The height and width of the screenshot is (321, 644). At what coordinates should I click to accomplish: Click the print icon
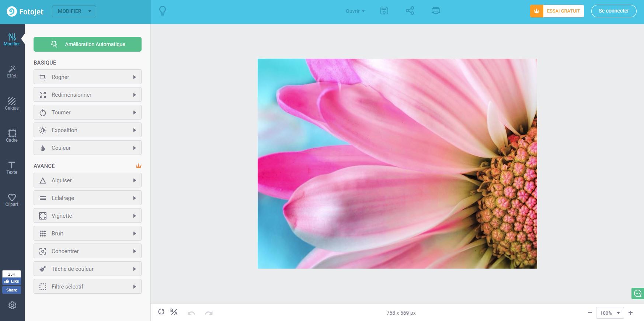(436, 11)
